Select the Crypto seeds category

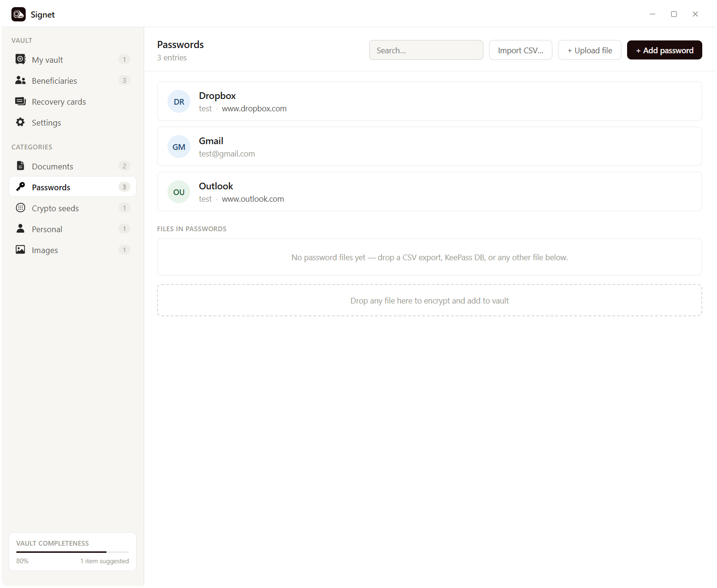tap(72, 208)
